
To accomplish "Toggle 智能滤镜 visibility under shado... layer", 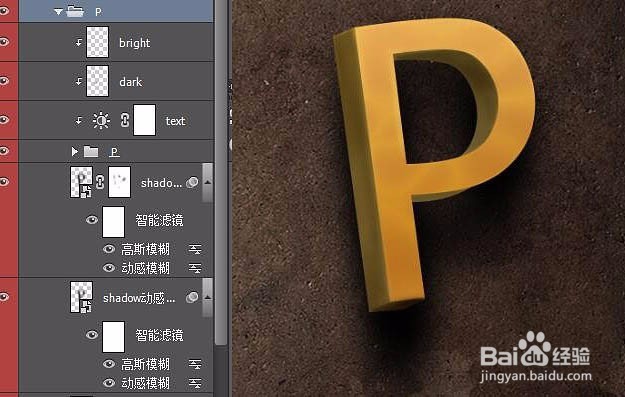I will point(92,220).
